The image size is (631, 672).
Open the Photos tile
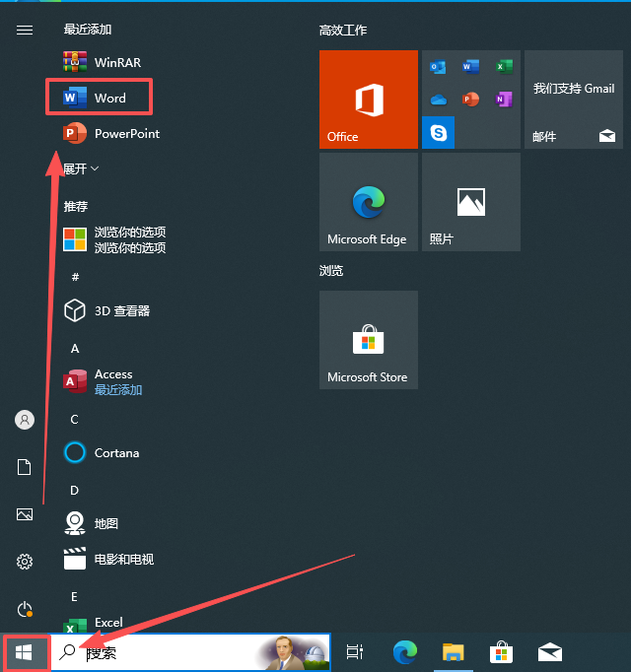point(471,202)
